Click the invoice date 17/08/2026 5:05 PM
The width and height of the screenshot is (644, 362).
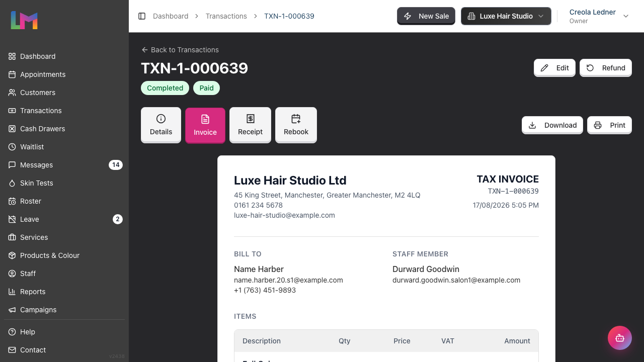coord(506,205)
